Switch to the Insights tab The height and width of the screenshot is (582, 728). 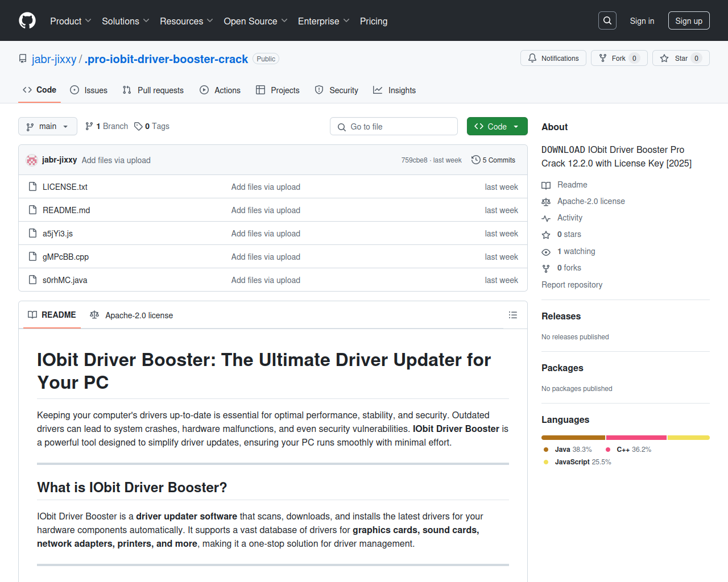[x=394, y=90]
